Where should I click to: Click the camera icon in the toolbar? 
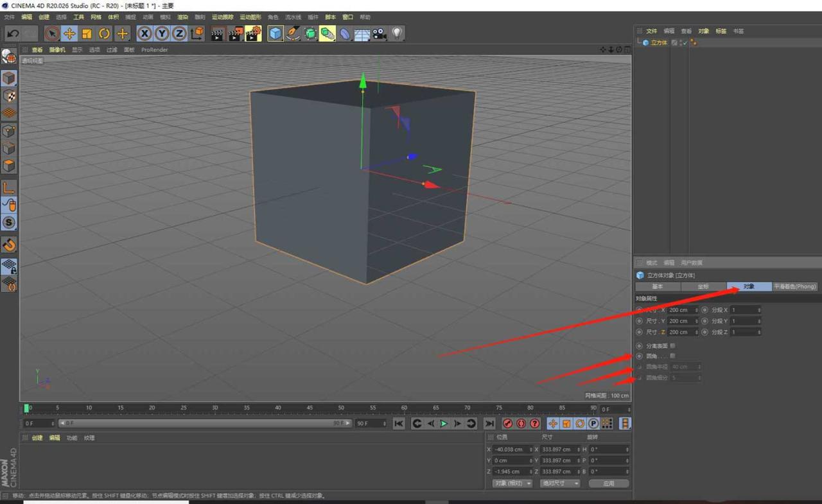[x=378, y=33]
